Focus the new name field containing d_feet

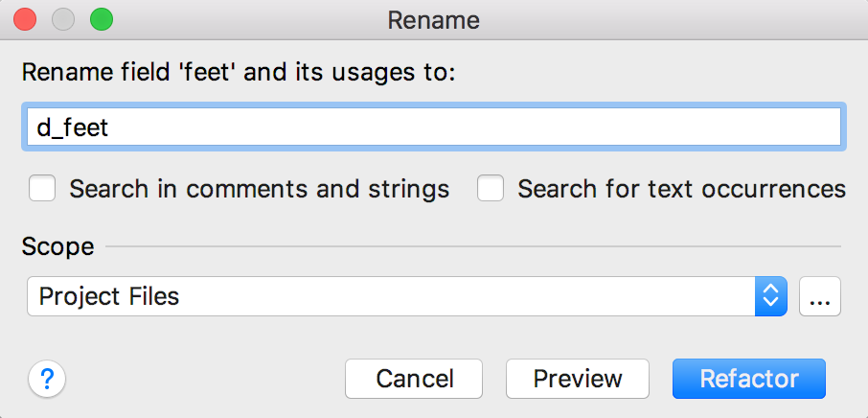434,127
